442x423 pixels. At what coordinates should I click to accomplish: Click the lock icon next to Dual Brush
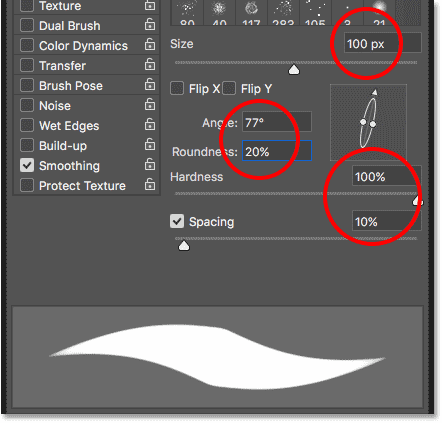click(x=150, y=25)
